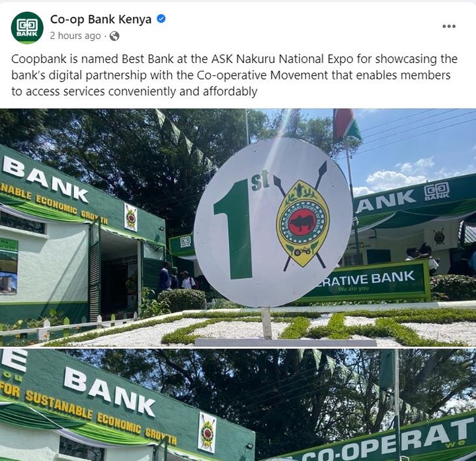
Task: Click the blue verified badge icon
Action: point(161,19)
